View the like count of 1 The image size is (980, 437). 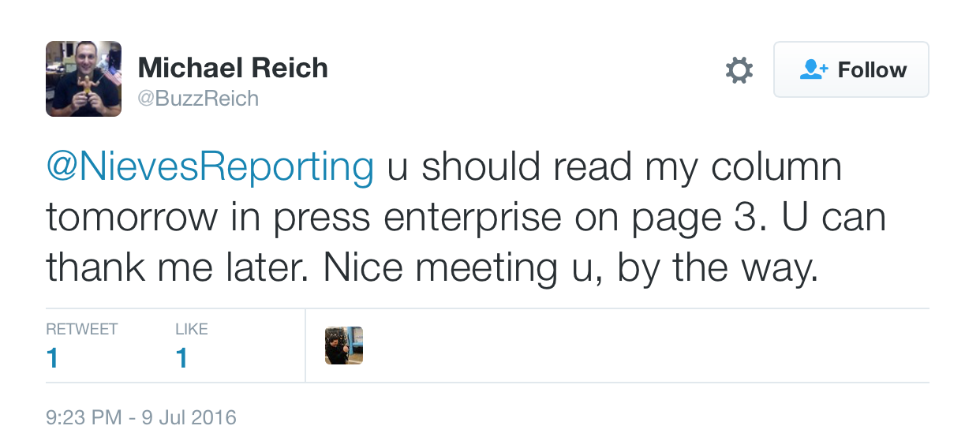[181, 358]
